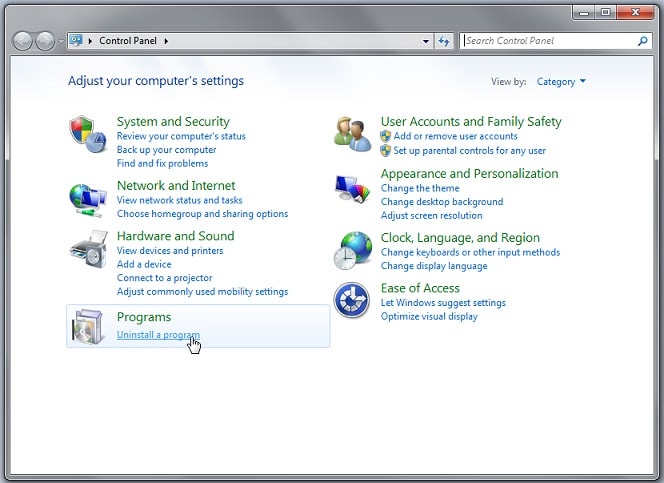Click the Control Panel icon in the address bar
This screenshot has height=483, width=664.
pyautogui.click(x=76, y=41)
